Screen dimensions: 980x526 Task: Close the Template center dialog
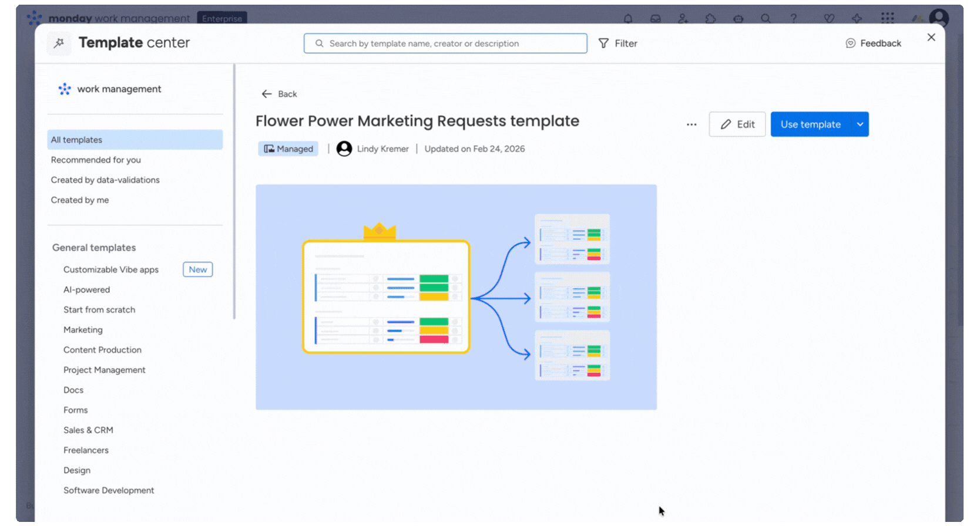tap(931, 38)
